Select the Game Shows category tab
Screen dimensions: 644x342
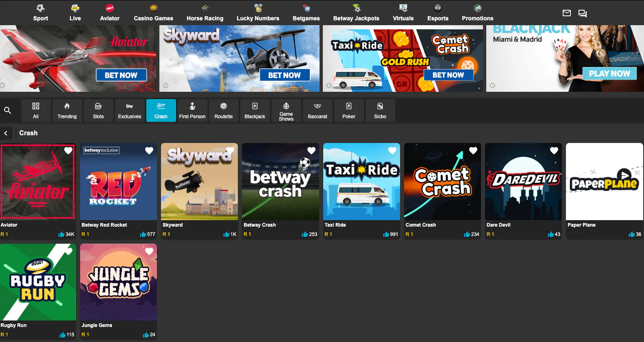[x=286, y=110]
